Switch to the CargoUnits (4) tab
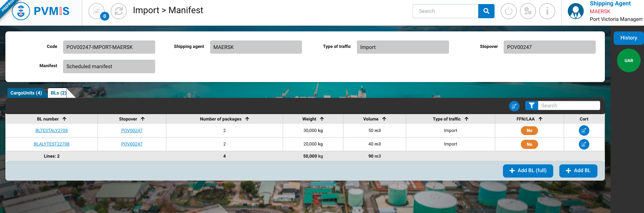This screenshot has width=644, height=213. (x=26, y=93)
